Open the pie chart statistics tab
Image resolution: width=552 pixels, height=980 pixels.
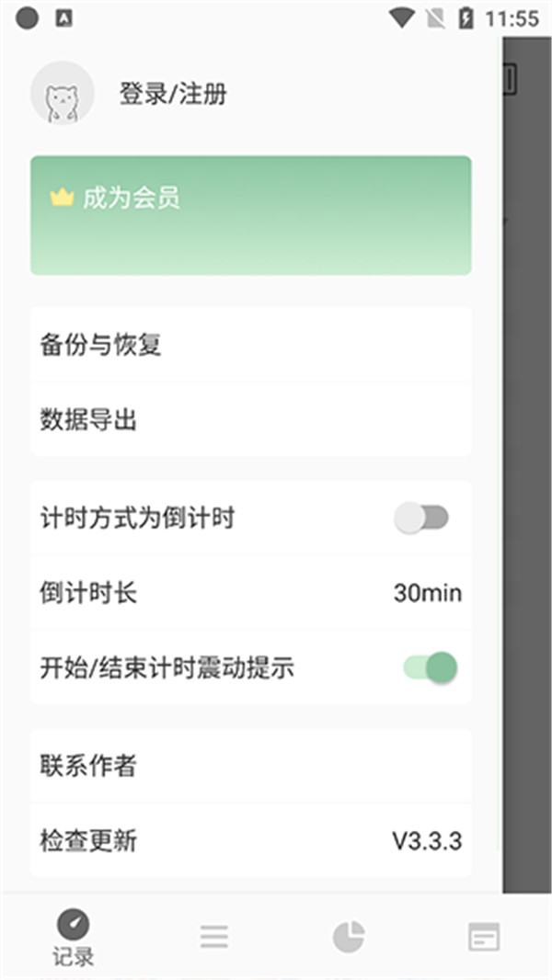point(348,937)
